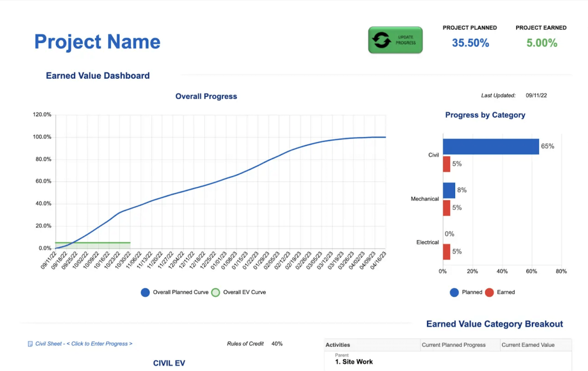Viewport: 588px width, 371px height.
Task: Click the Project Earned 5.00% value
Action: tap(541, 43)
